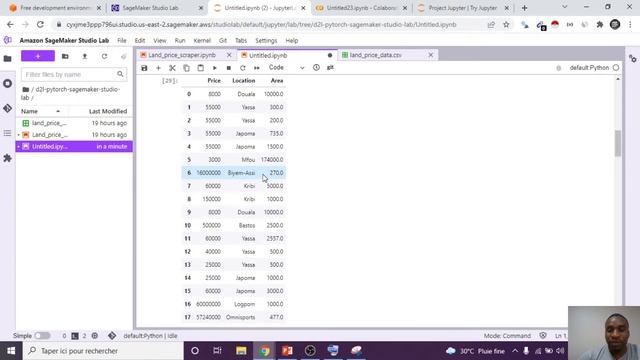The image size is (640, 360).
Task: Click the Price column header
Action: [214, 81]
